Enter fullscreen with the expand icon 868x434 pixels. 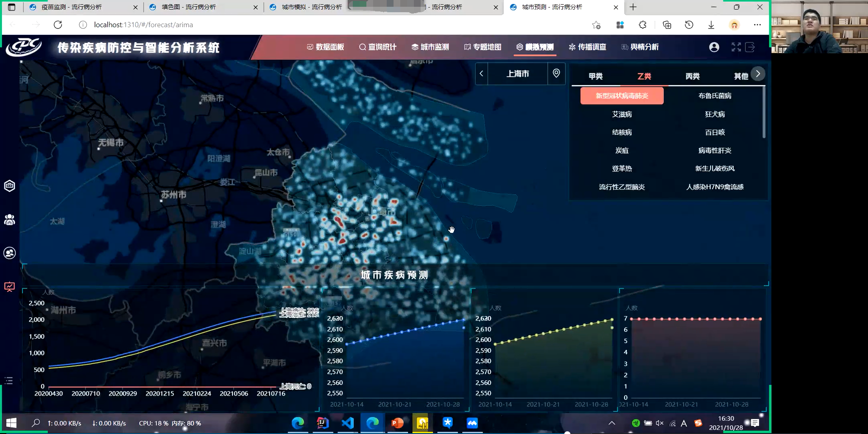pyautogui.click(x=736, y=47)
